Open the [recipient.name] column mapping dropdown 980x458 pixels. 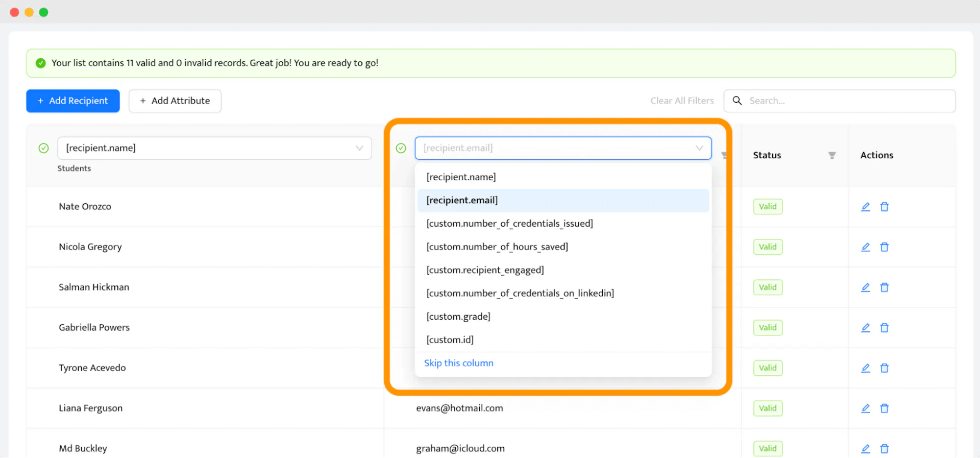point(214,148)
